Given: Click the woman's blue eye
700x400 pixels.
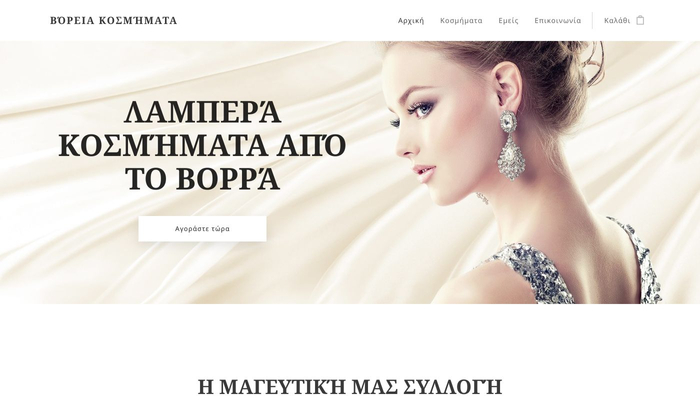Looking at the screenshot, I should click(422, 109).
